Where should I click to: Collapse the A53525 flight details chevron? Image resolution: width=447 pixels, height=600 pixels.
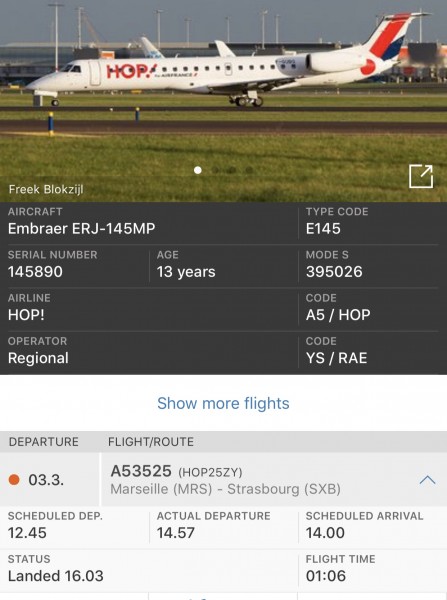click(427, 480)
